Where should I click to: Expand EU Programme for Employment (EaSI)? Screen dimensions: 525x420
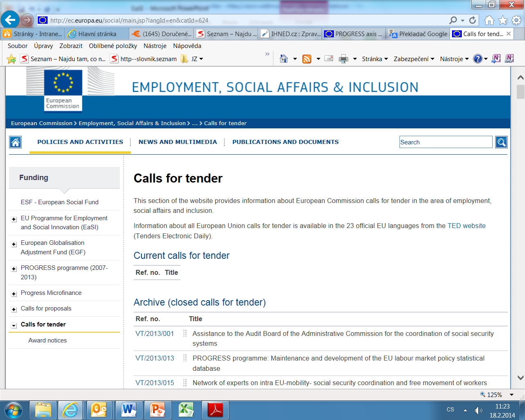coord(14,219)
